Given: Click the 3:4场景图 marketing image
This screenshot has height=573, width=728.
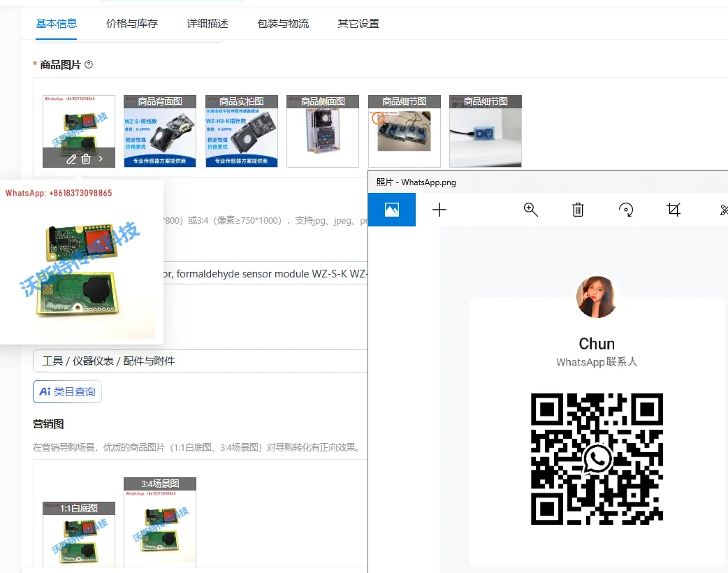Looking at the screenshot, I should click(x=160, y=524).
